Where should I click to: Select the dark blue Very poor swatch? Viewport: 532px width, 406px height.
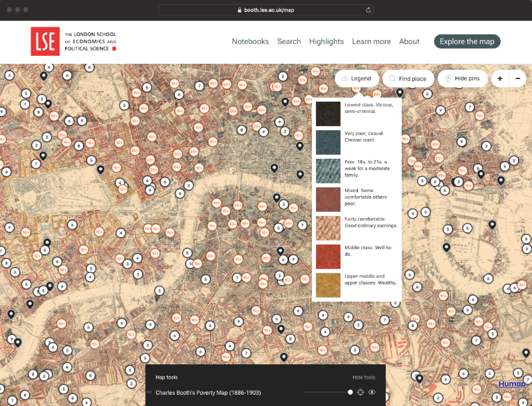(x=328, y=142)
